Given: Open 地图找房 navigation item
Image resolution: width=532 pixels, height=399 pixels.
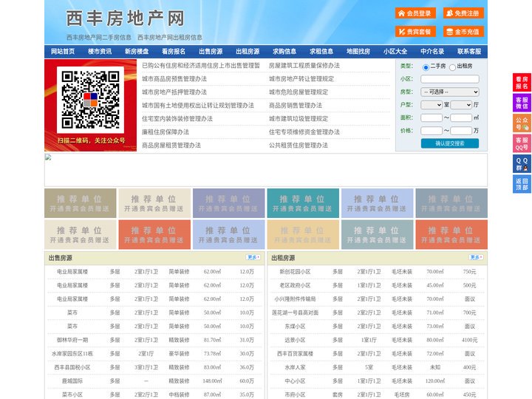Looking at the screenshot, I should (x=358, y=52).
